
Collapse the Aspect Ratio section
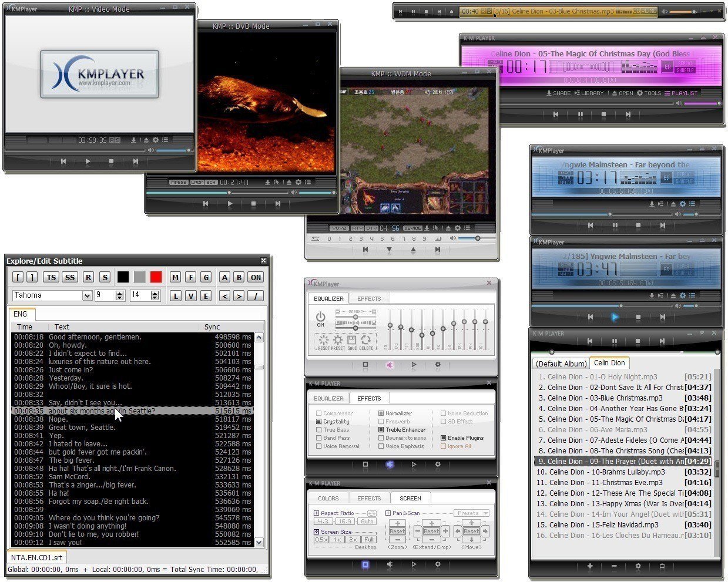tap(317, 513)
